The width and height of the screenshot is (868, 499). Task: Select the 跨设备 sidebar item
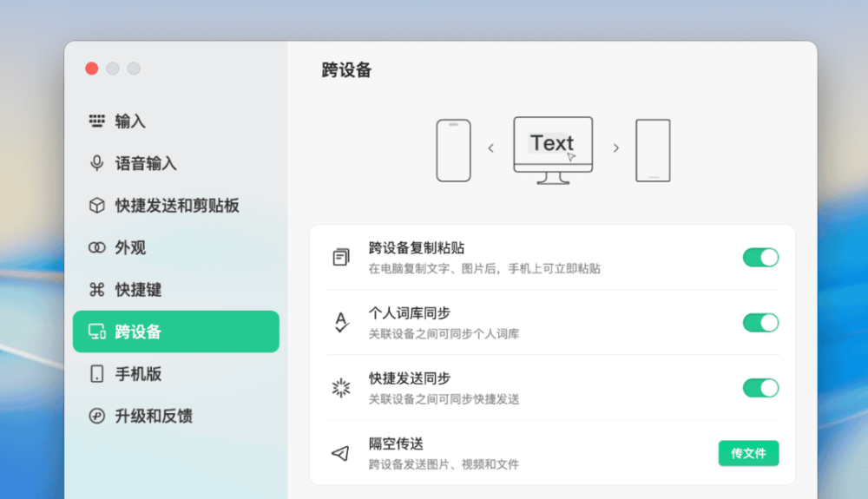(x=176, y=332)
